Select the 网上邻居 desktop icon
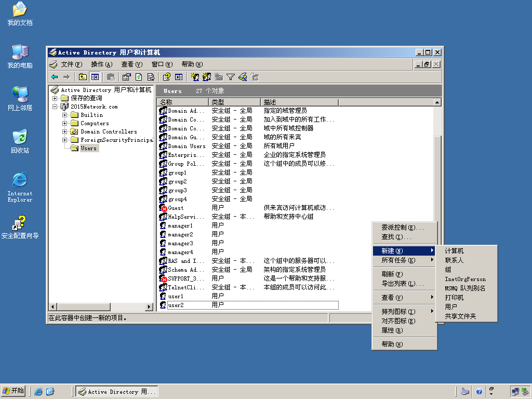Screen dimensions: 532x399 click(20, 99)
